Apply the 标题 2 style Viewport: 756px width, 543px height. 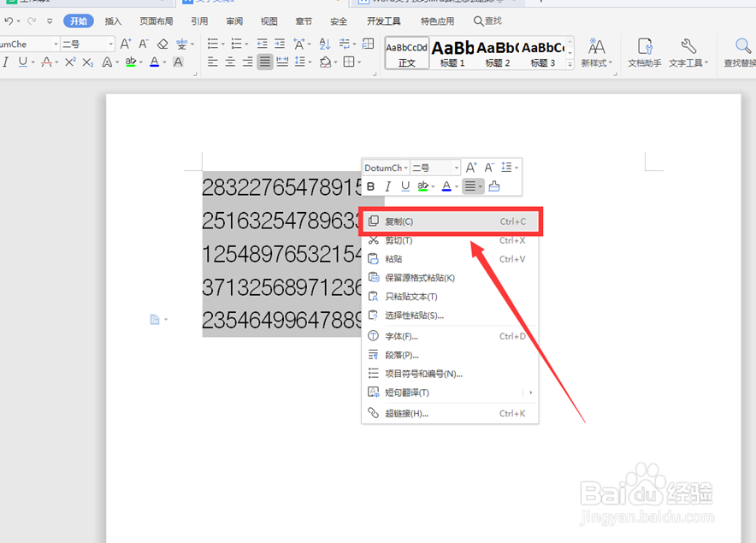498,54
